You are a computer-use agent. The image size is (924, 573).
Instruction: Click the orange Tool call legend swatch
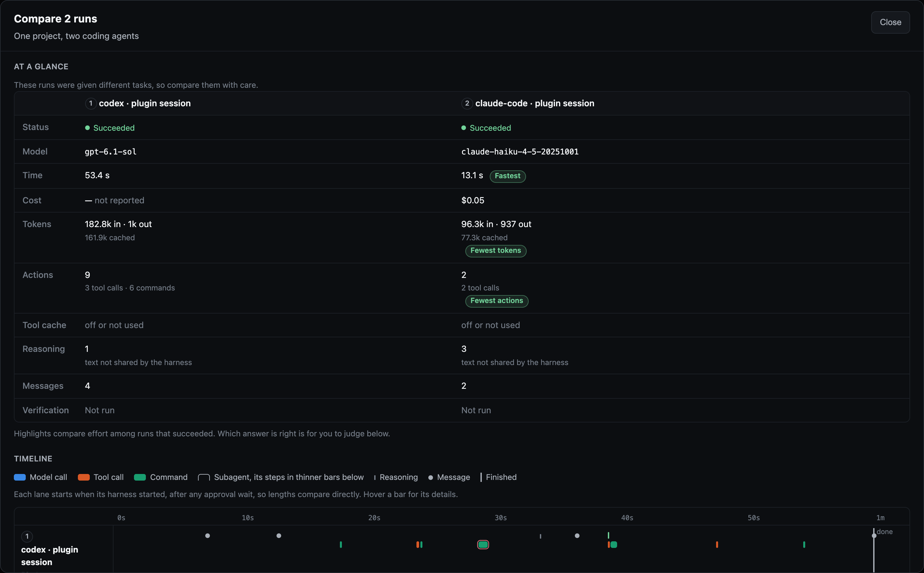point(84,477)
